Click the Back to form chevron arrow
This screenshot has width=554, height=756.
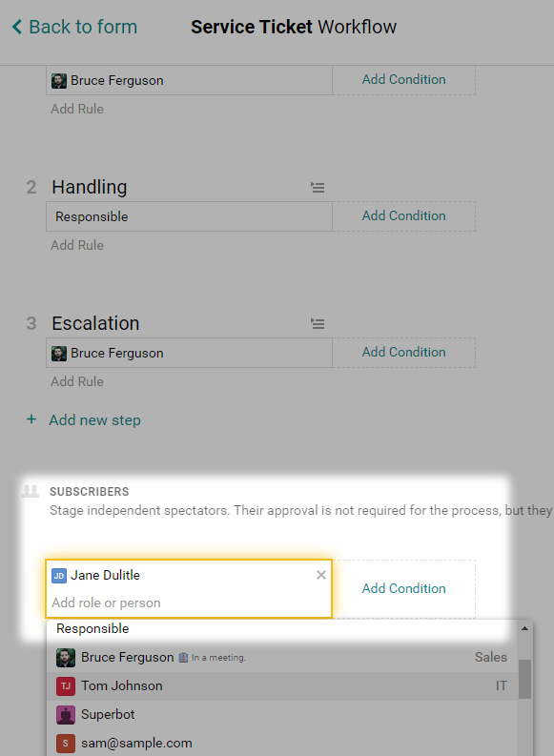[17, 27]
